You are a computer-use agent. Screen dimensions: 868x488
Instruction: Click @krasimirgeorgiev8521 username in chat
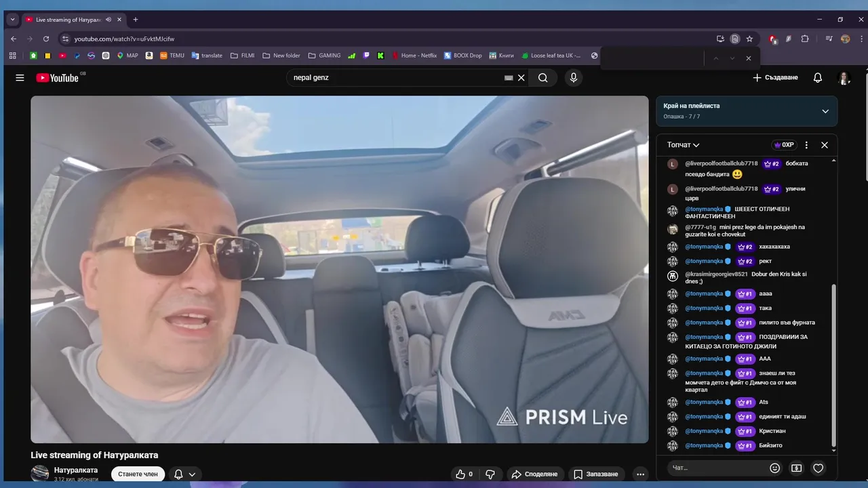click(716, 274)
